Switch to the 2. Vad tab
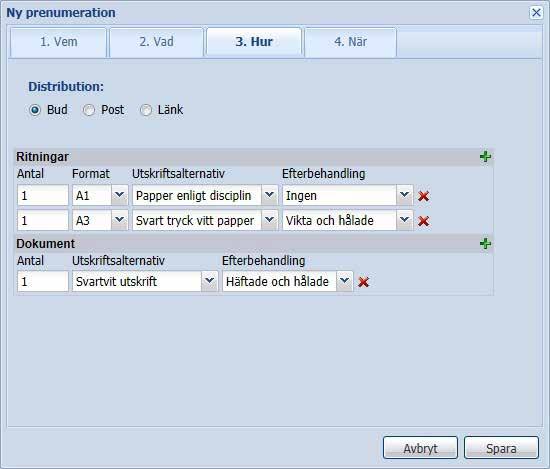This screenshot has height=469, width=550. (x=156, y=42)
